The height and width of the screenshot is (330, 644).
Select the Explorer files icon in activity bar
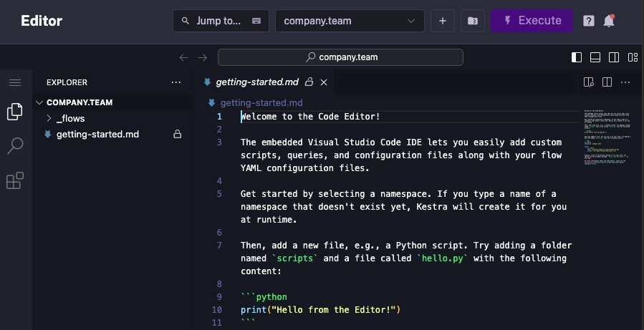pyautogui.click(x=15, y=112)
